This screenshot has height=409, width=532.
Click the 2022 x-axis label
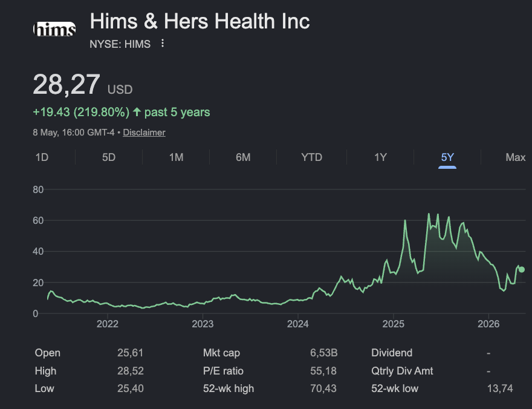108,324
